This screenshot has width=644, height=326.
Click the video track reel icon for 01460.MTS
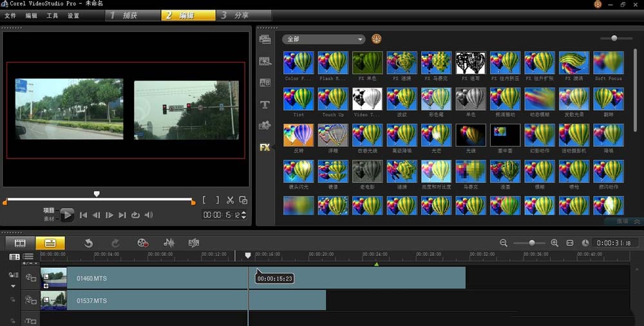31,278
